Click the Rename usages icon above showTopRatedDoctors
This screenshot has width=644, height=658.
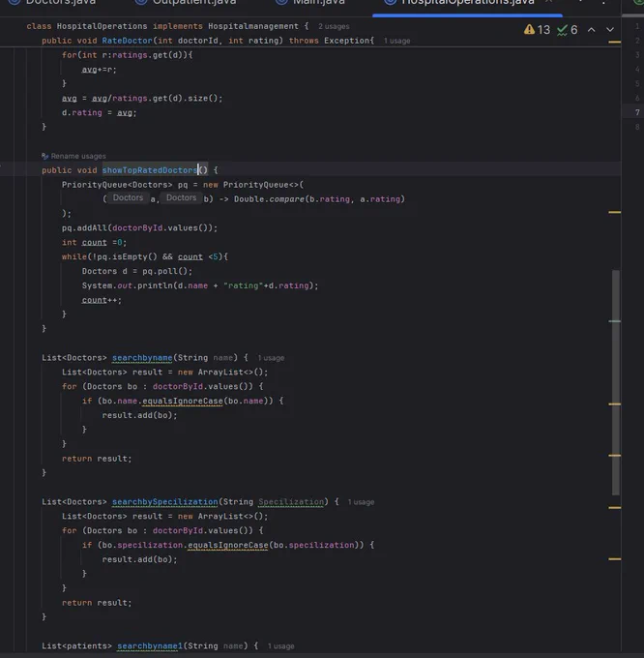click(44, 156)
